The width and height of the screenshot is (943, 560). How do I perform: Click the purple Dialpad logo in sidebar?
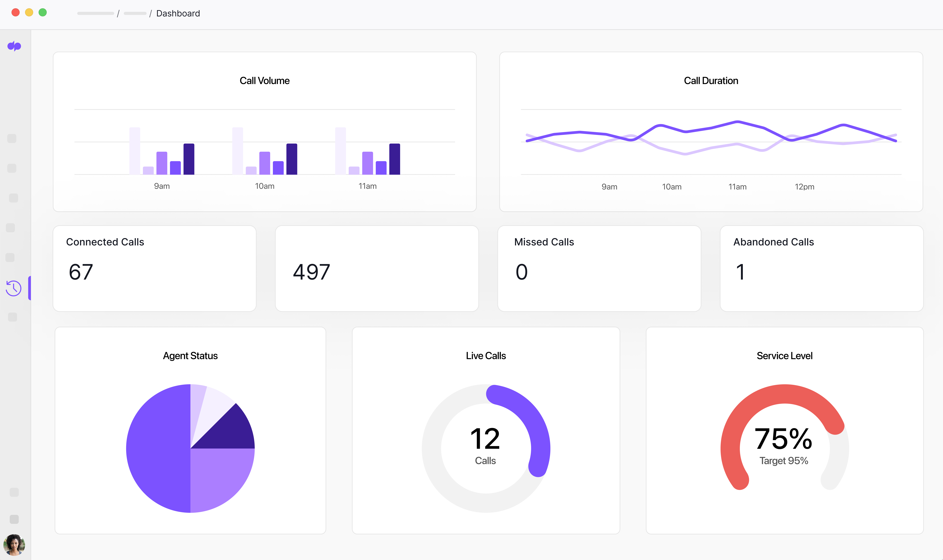(14, 46)
